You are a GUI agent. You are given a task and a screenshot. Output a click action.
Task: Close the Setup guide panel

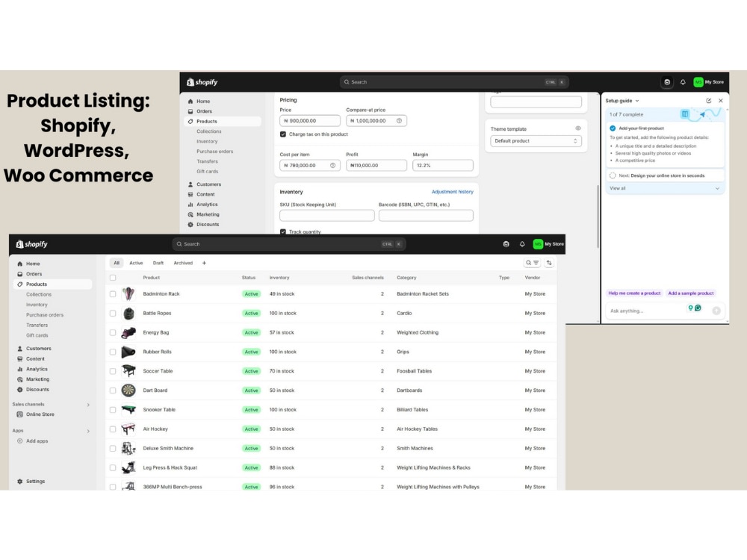(721, 101)
